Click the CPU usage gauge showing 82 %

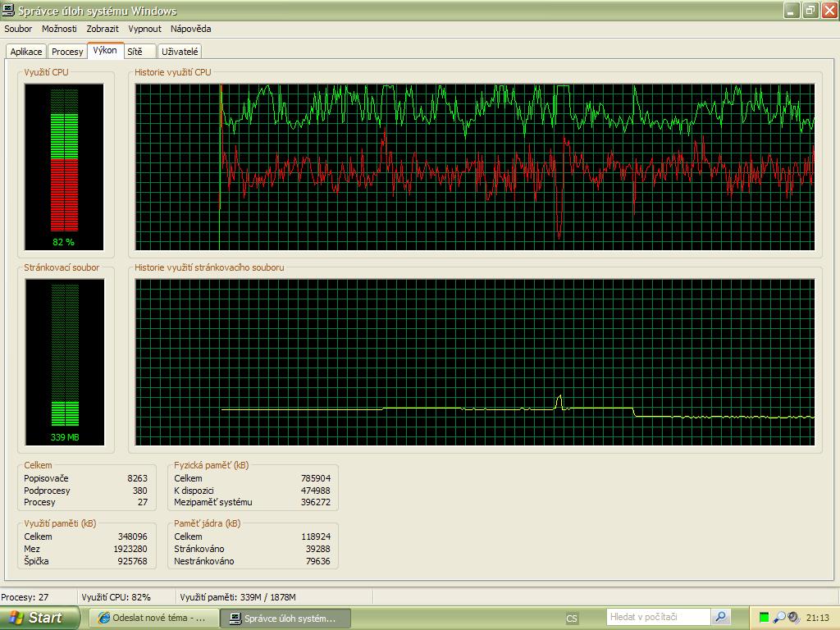(64, 167)
